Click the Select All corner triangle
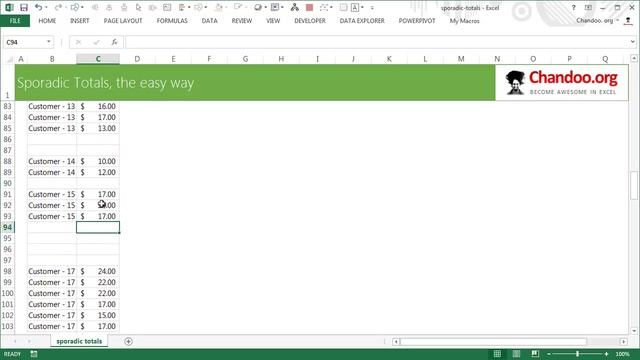 pyautogui.click(x=9, y=60)
